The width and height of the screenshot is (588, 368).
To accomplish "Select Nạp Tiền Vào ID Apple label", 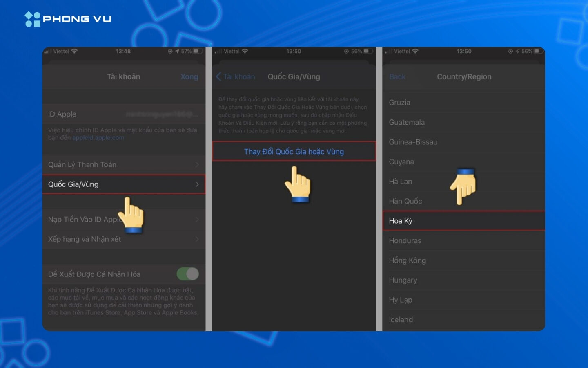I will pos(85,220).
